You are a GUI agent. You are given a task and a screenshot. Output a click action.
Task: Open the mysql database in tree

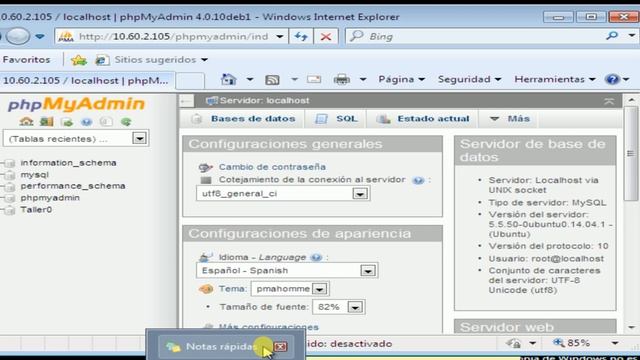tap(35, 175)
